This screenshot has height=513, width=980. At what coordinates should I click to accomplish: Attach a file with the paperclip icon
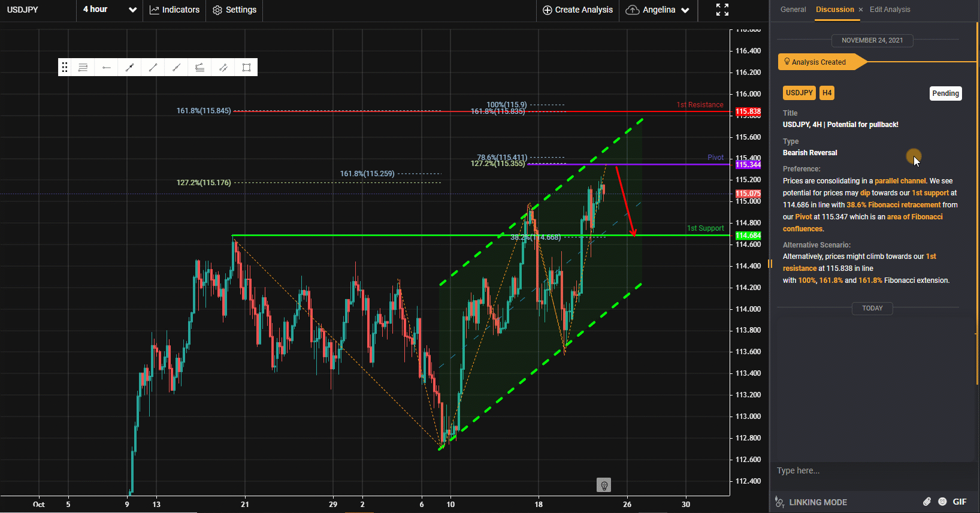[927, 502]
